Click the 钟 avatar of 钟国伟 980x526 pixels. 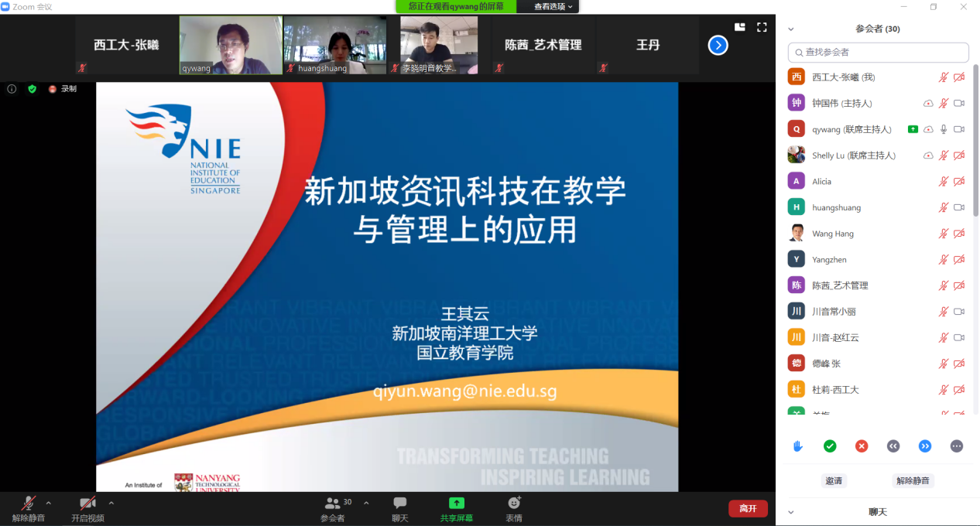[x=797, y=103]
